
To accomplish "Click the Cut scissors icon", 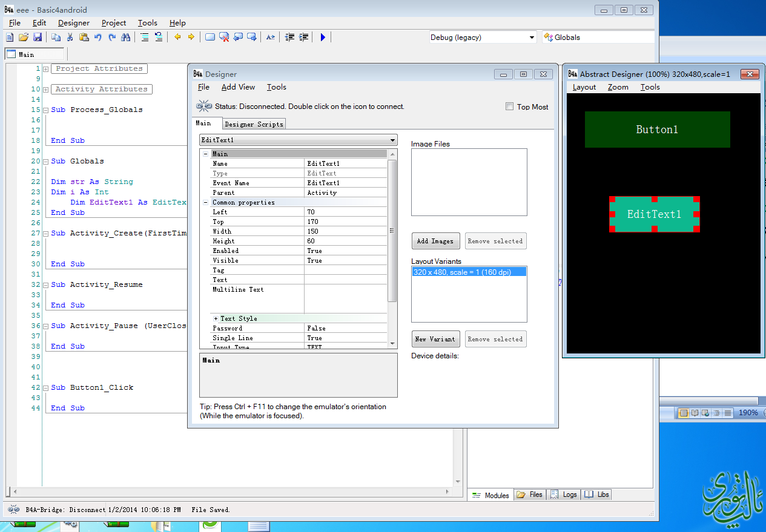I will point(70,38).
